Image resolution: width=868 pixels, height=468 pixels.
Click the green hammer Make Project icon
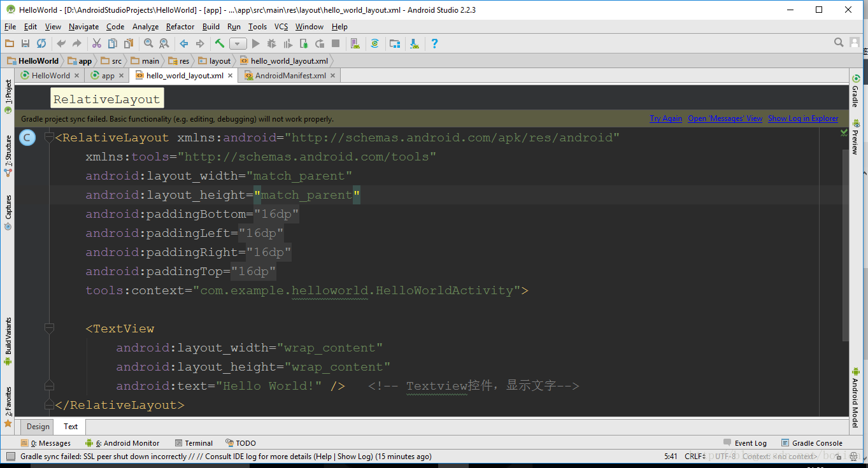click(220, 43)
